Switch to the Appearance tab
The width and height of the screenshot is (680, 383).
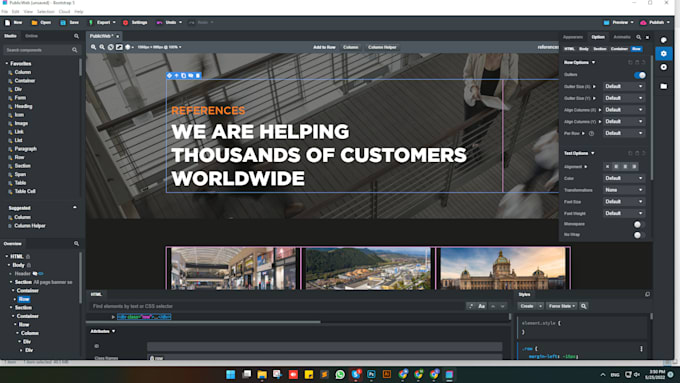(573, 37)
